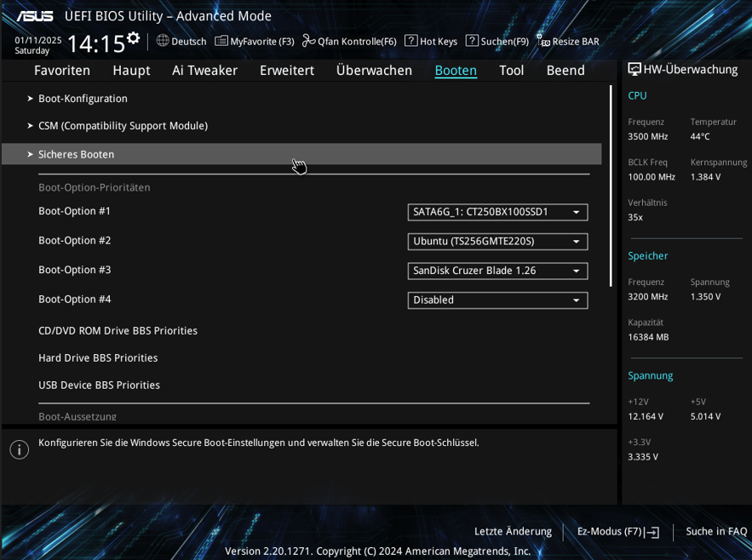Click the main list vertical scrollbar
752x560 pixels.
tap(611, 186)
